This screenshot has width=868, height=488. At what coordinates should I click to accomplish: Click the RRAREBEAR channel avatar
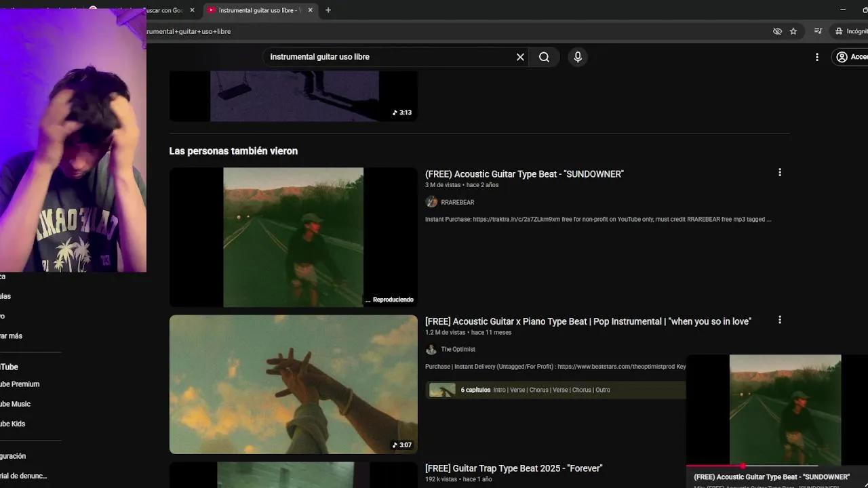pos(431,202)
